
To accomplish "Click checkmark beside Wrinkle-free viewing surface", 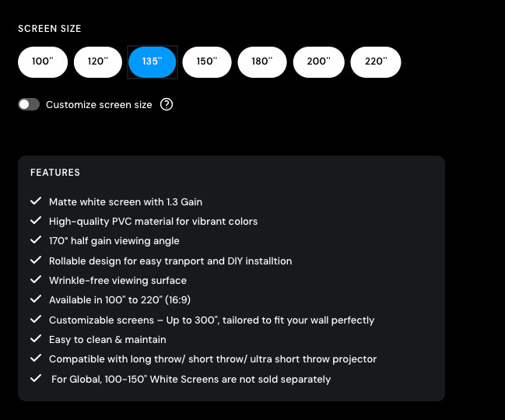I will point(35,280).
